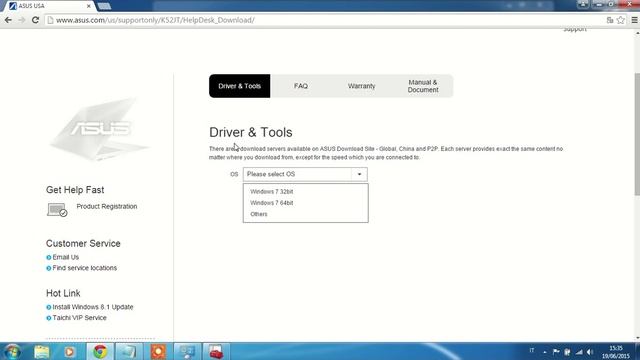
Task: Open Install Windows 8.1 Update link
Action: pyautogui.click(x=93, y=307)
